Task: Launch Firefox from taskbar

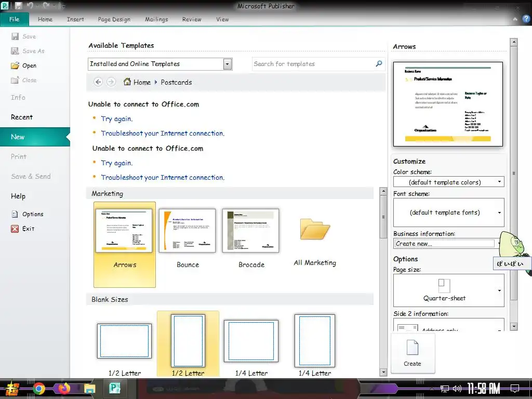Action: click(64, 389)
